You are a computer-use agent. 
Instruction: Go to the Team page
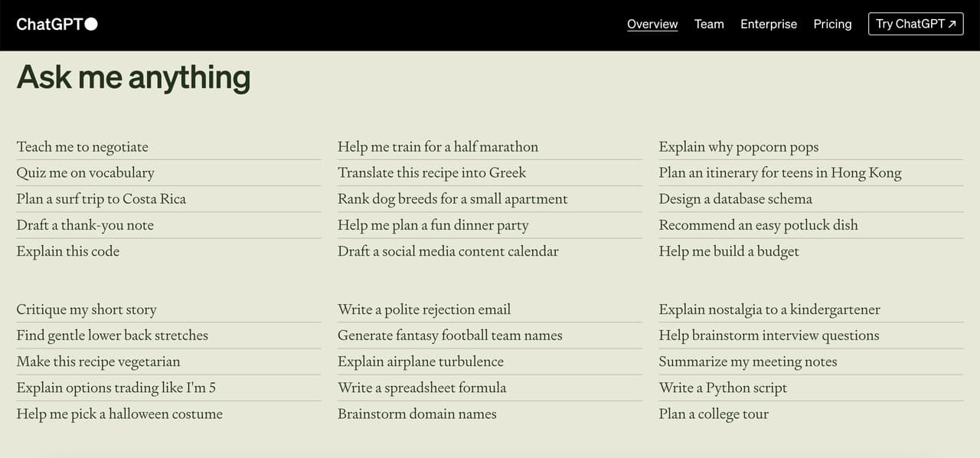[x=709, y=24]
